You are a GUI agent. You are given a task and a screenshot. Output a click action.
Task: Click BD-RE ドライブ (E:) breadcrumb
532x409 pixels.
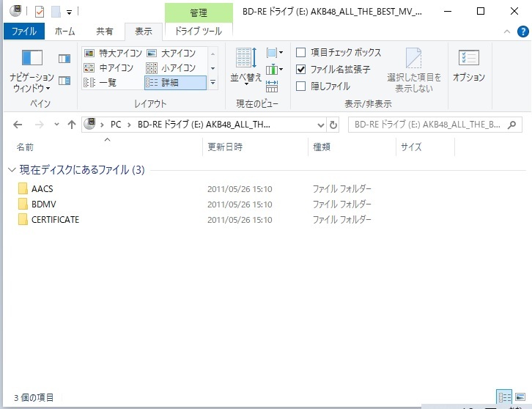204,125
